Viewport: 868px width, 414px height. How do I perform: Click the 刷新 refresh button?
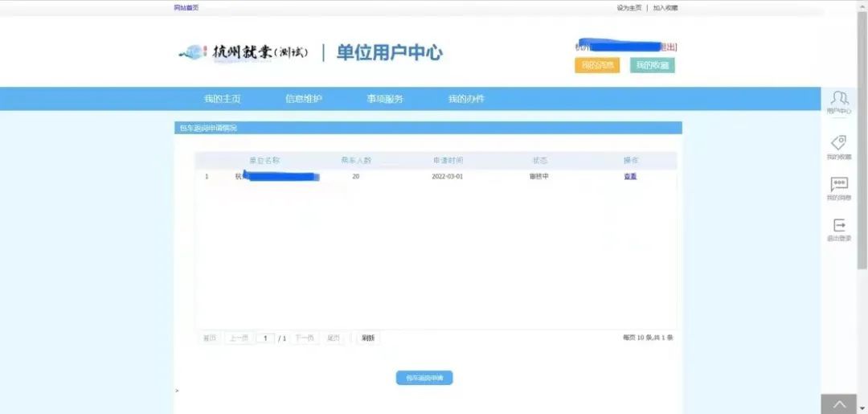[x=367, y=338]
